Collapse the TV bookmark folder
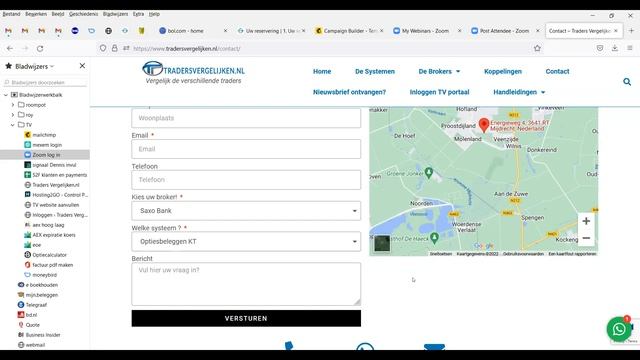 pos(13,125)
